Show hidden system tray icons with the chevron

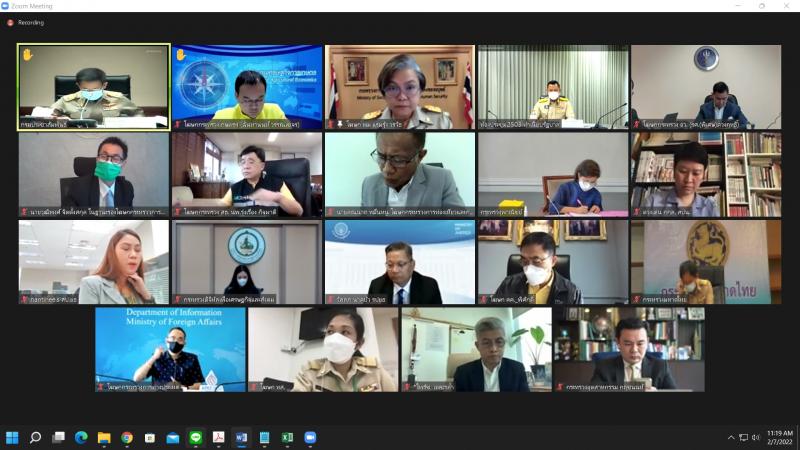[x=731, y=438]
